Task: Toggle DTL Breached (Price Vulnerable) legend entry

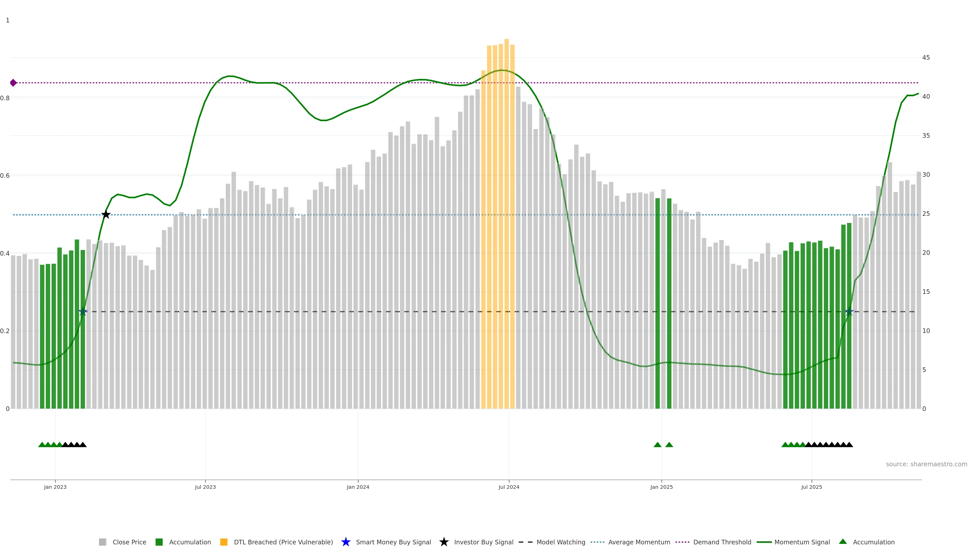Action: (283, 542)
